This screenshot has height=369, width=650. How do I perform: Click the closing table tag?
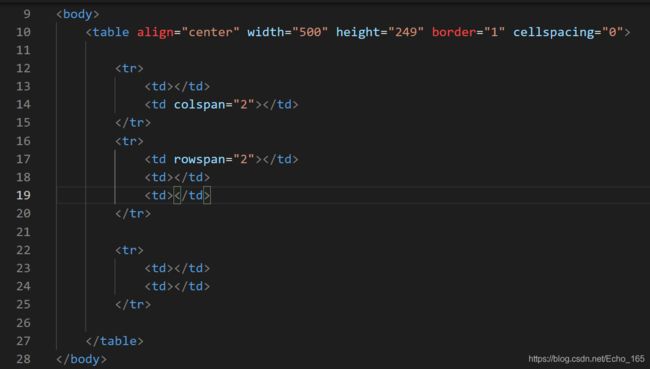pyautogui.click(x=114, y=341)
